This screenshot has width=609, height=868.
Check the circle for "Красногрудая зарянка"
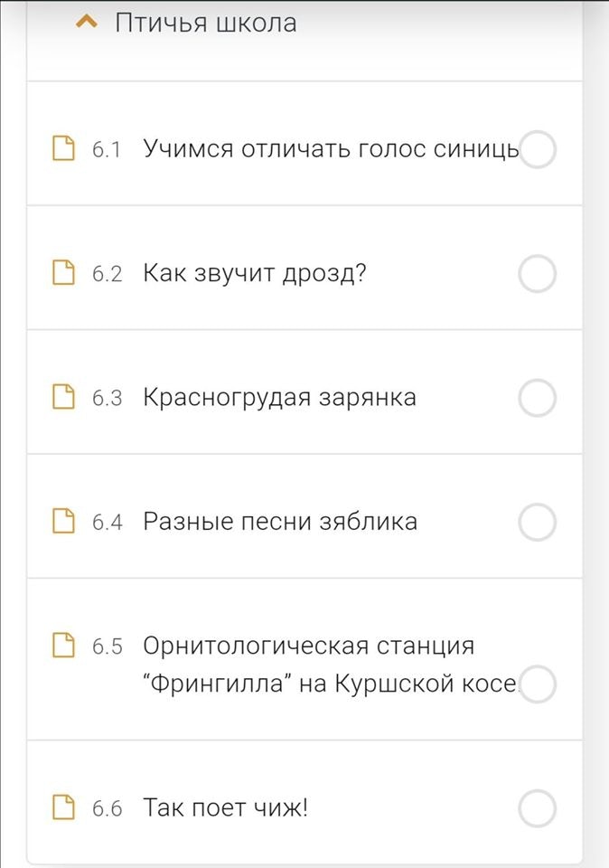(538, 398)
